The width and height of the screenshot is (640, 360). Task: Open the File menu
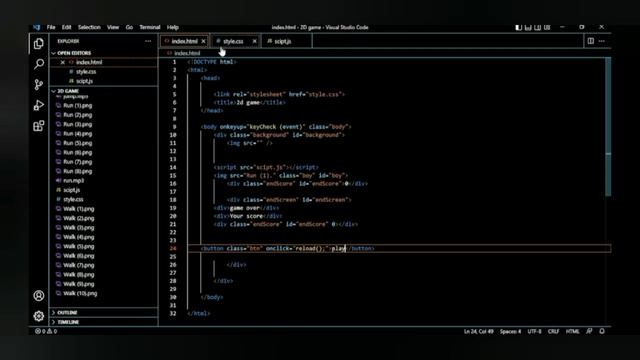[51, 27]
